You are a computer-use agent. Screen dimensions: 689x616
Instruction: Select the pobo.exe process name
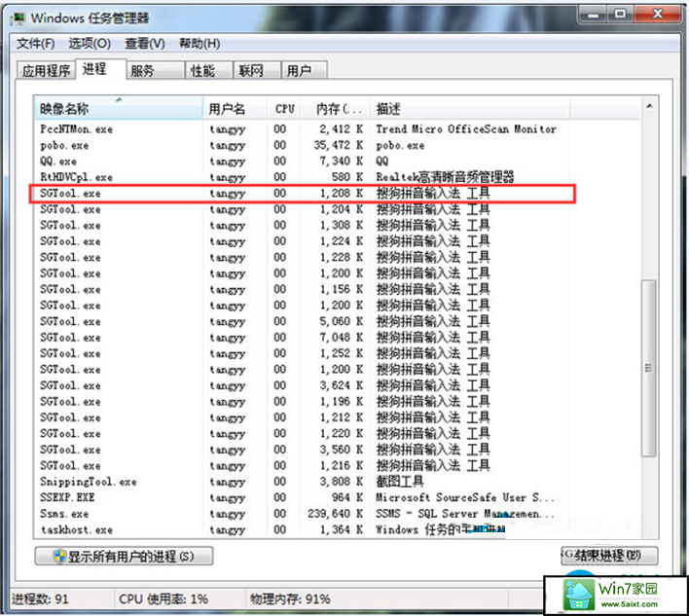(64, 145)
